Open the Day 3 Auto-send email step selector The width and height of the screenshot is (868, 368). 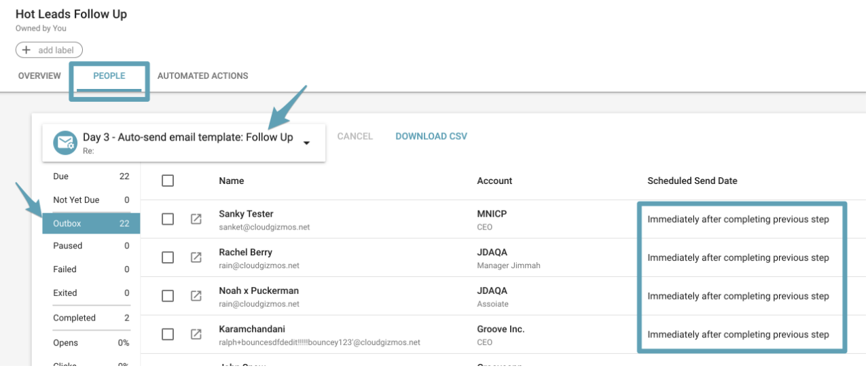click(187, 138)
